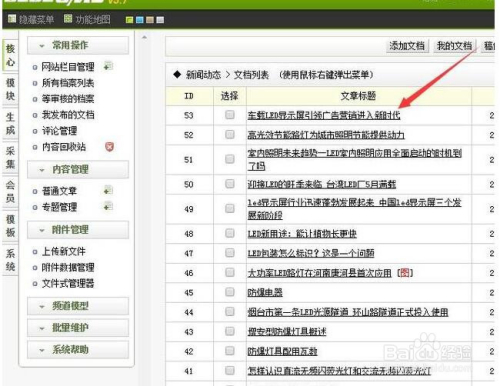The height and width of the screenshot is (386, 500).
Task: Tick the checkbox for article ID 43
Action: click(x=230, y=331)
